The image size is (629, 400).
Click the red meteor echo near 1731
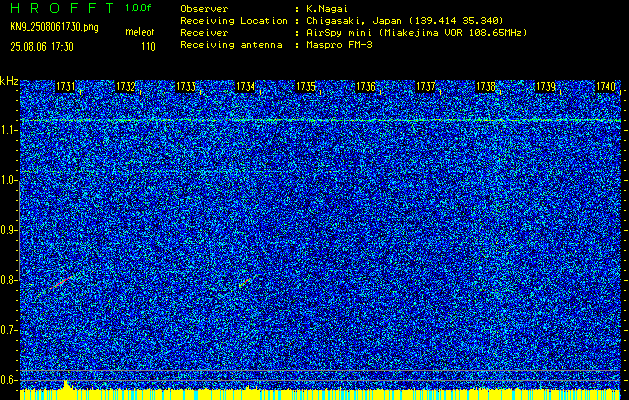(x=62, y=282)
